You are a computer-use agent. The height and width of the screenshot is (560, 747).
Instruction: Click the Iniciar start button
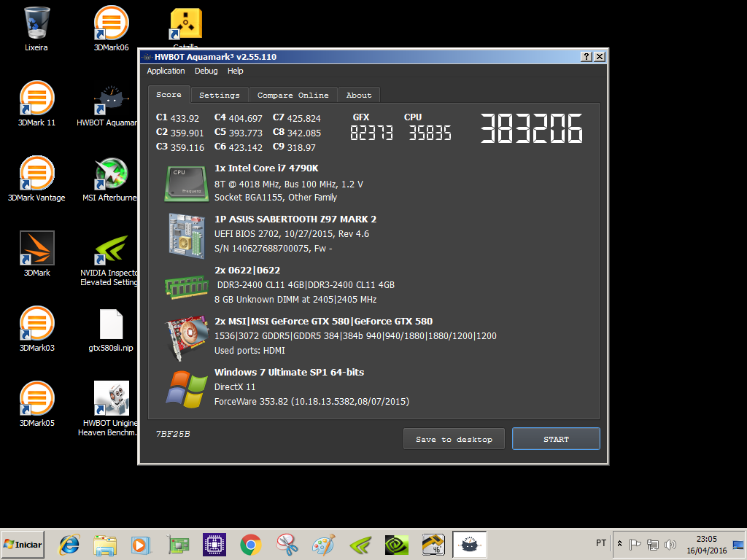(x=23, y=544)
